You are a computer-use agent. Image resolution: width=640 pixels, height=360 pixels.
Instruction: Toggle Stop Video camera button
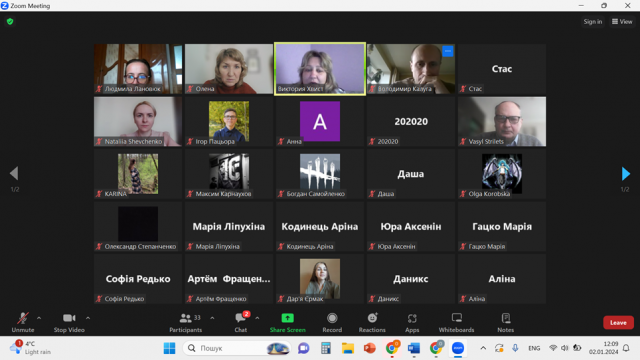click(69, 322)
